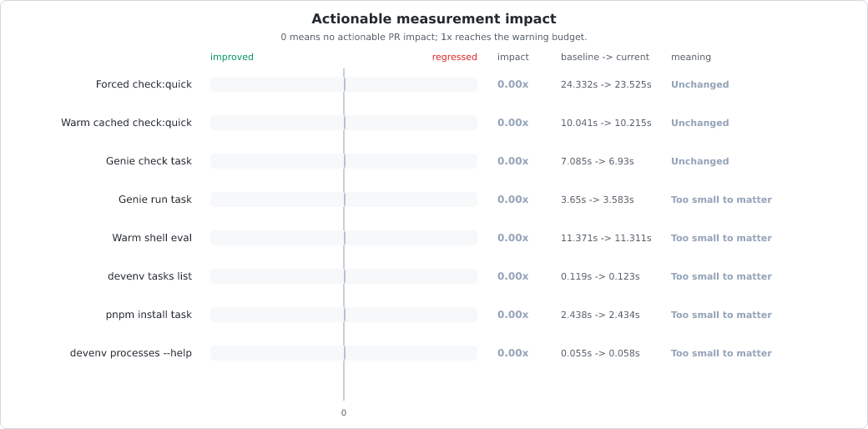Click 'Too small to matter' for Genie run task
Image resolution: width=868 pixels, height=429 pixels.
721,199
